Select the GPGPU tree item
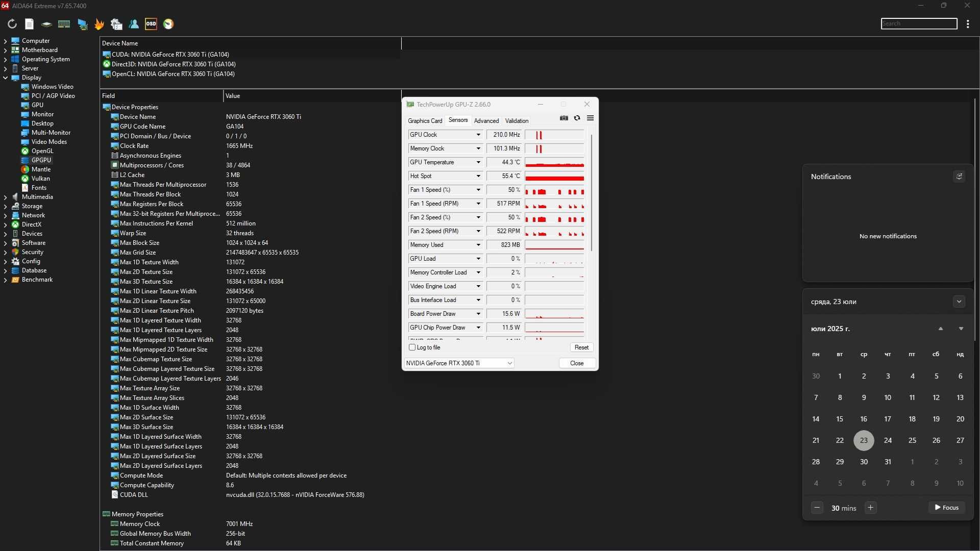Image resolution: width=980 pixels, height=551 pixels. click(41, 160)
